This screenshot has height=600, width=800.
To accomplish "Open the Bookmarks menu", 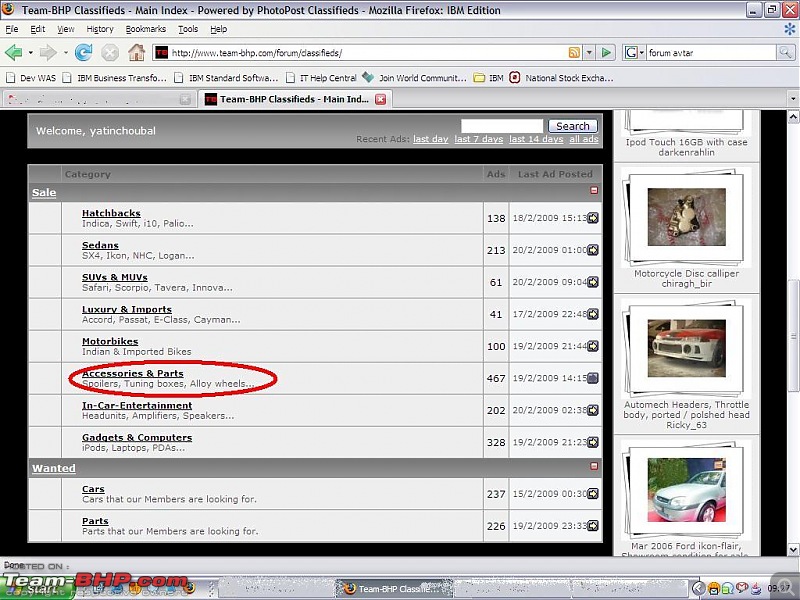I will 146,29.
